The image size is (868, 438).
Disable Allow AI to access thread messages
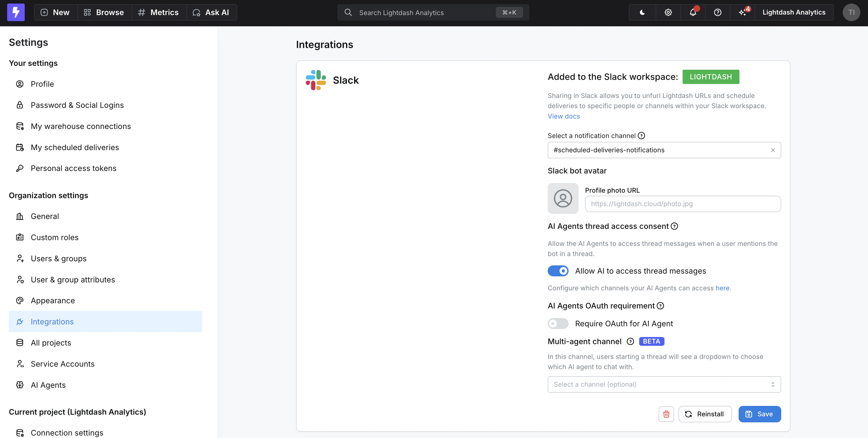(x=558, y=271)
